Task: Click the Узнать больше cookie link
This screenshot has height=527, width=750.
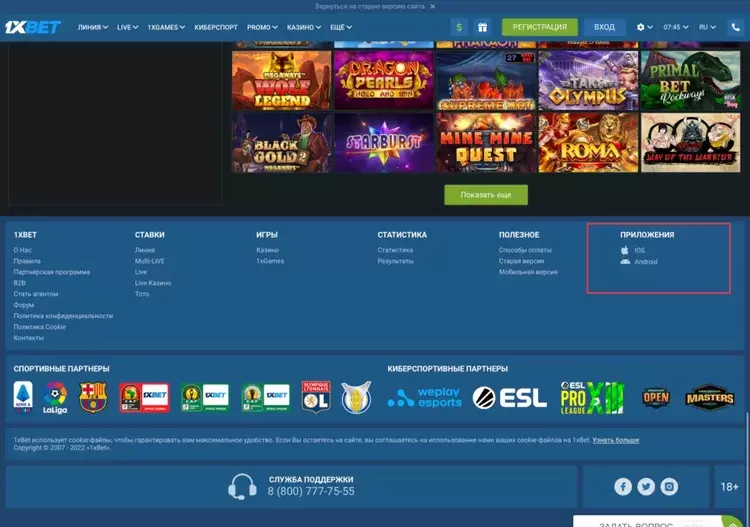Action: coord(616,440)
